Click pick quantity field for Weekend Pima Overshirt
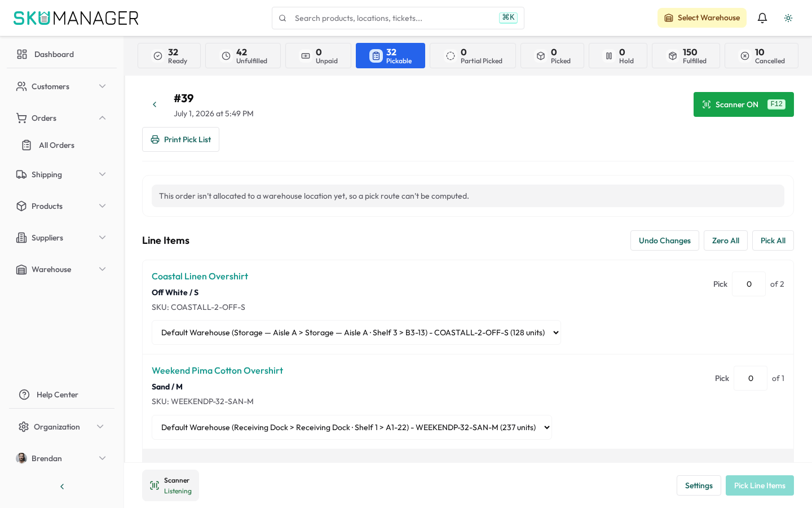Image resolution: width=812 pixels, height=508 pixels. click(x=751, y=378)
